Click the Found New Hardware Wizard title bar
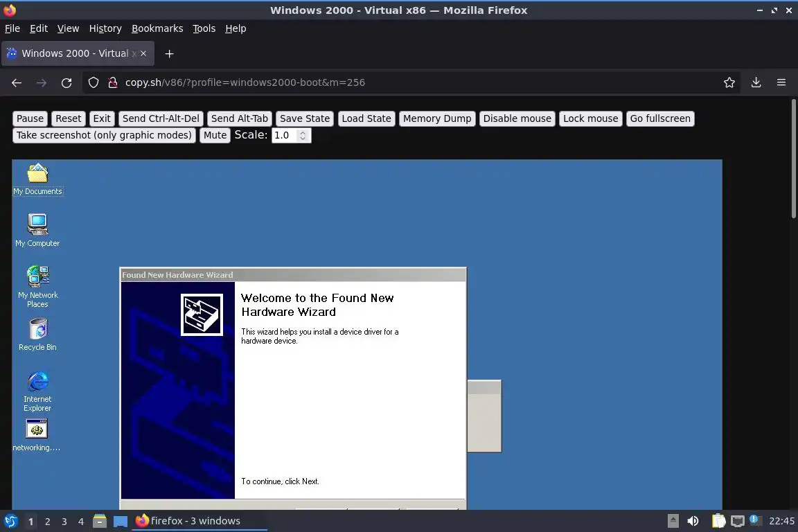This screenshot has width=798, height=532. point(292,275)
